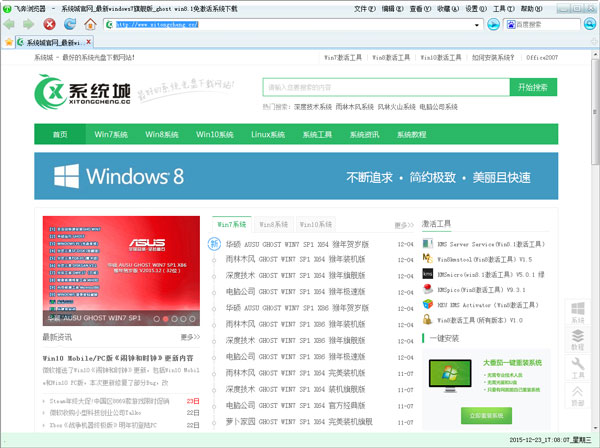
Task: Click hot search link 深度技术系统
Action: coord(313,107)
